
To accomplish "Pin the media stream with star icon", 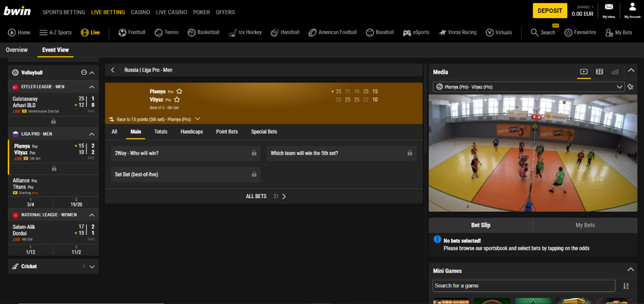I will pos(631,87).
